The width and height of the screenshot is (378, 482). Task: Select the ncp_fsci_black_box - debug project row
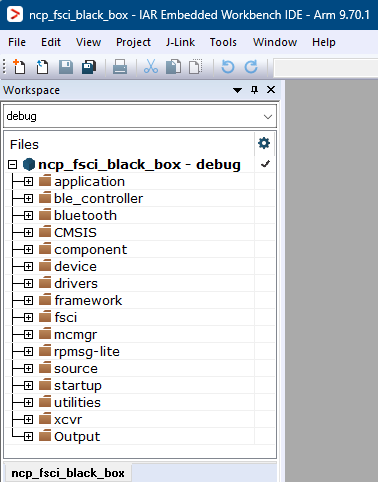coord(139,164)
